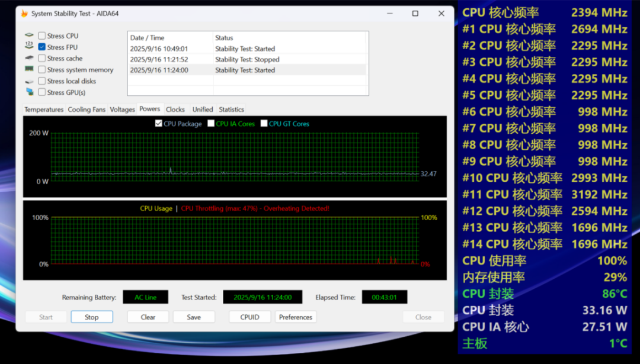Image resolution: width=640 pixels, height=364 pixels.
Task: Click the Stop button
Action: pos(91,317)
